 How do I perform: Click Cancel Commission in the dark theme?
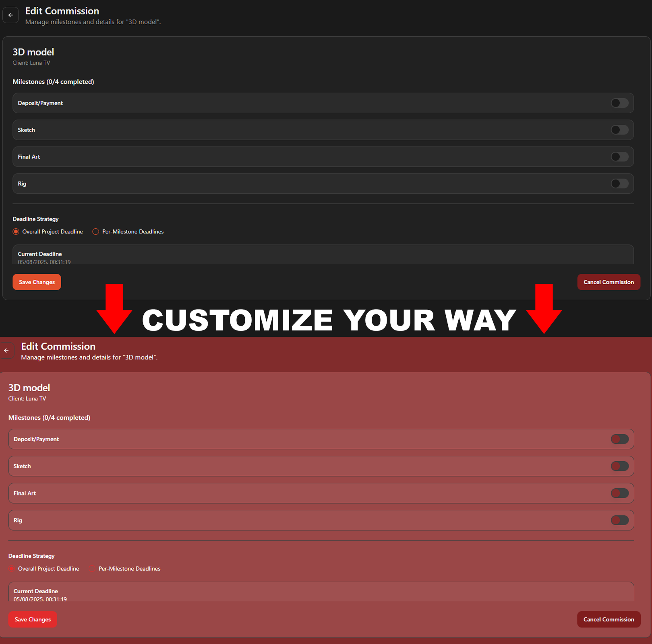pos(609,282)
